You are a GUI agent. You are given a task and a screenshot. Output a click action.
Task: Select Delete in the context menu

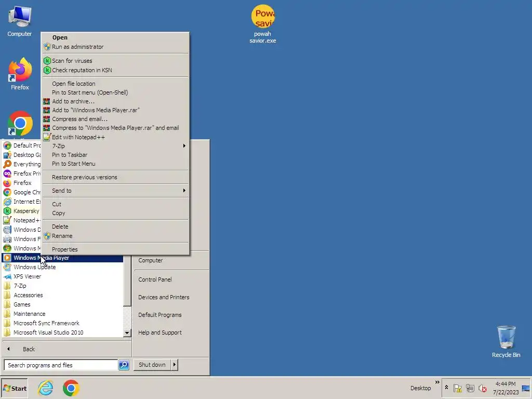(x=115, y=227)
